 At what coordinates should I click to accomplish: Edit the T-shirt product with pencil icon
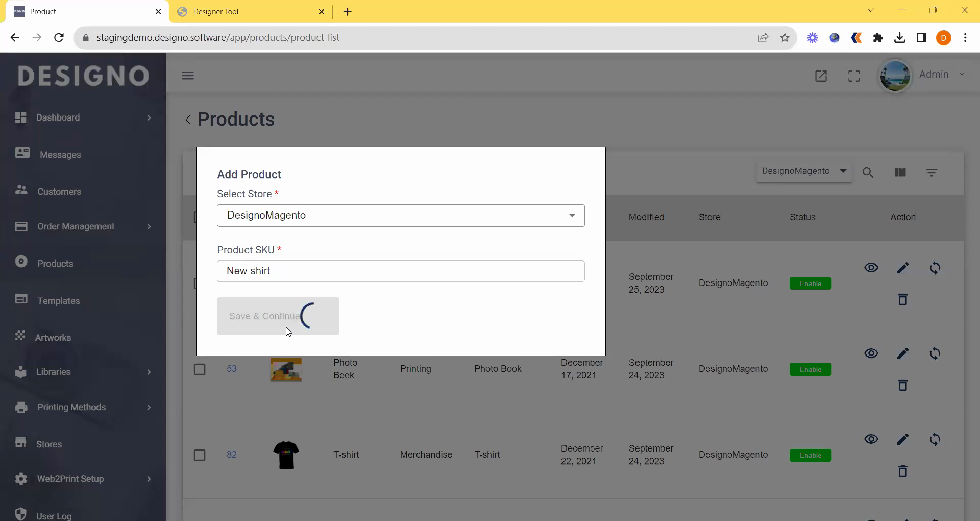pos(902,439)
